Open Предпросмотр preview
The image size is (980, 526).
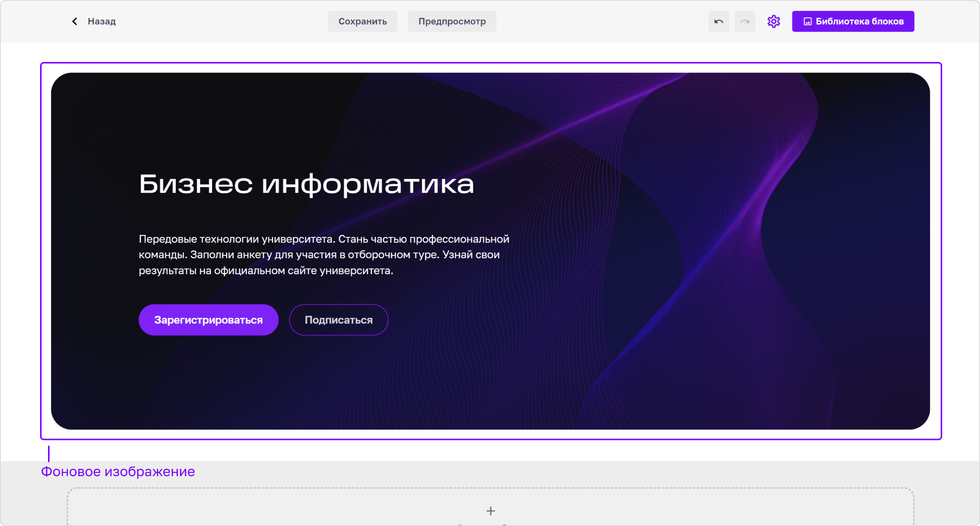pyautogui.click(x=452, y=21)
